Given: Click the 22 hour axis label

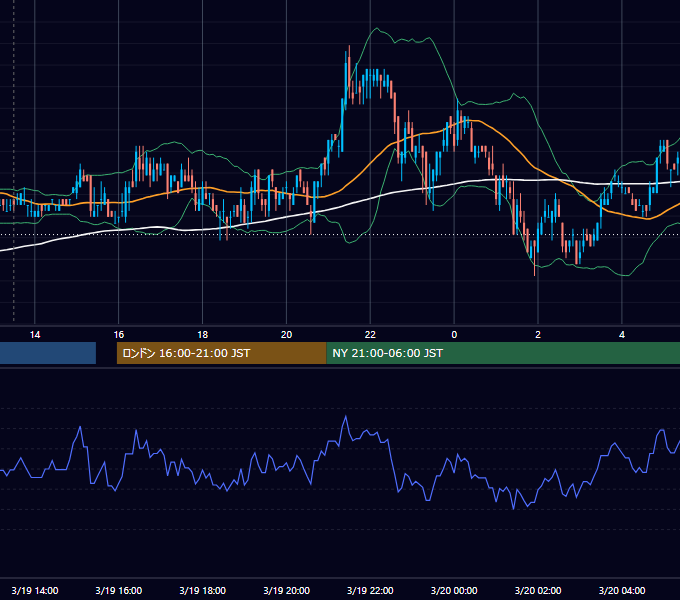Looking at the screenshot, I should pyautogui.click(x=370, y=335).
